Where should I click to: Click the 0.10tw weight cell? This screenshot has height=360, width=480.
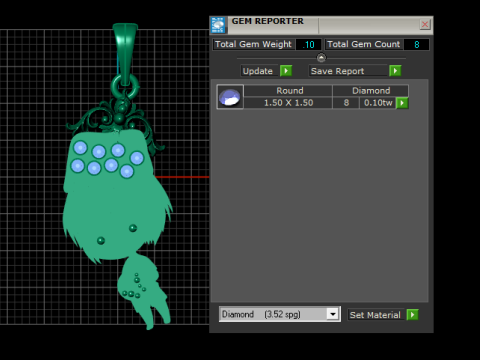(x=378, y=103)
